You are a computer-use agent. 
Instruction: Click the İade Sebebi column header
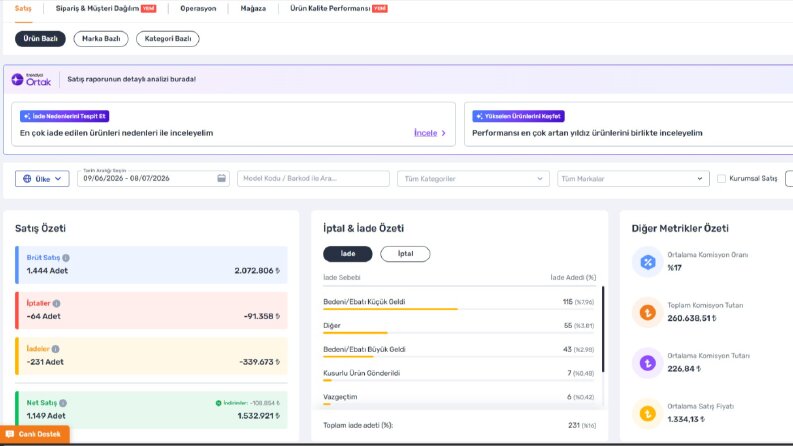(342, 278)
